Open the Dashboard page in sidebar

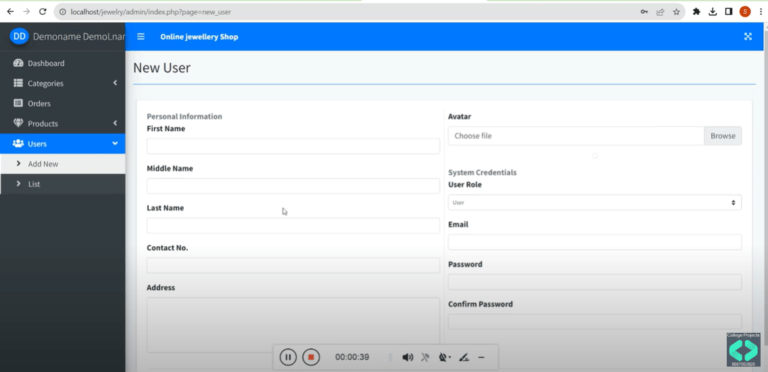pyautogui.click(x=63, y=63)
